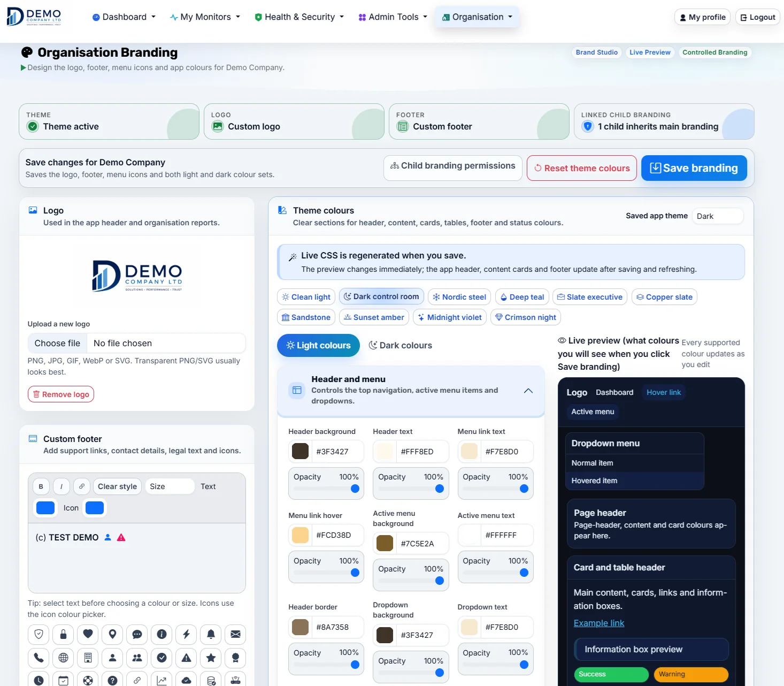Image resolution: width=784 pixels, height=686 pixels.
Task: Open the Menu link hover colour swatch
Action: coord(301,535)
